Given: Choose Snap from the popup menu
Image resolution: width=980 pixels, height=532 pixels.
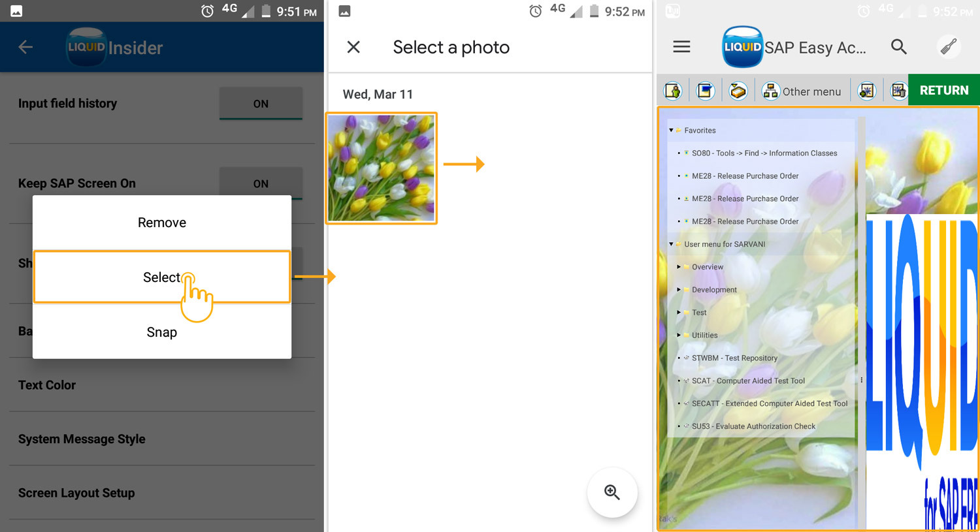Looking at the screenshot, I should pos(162,332).
